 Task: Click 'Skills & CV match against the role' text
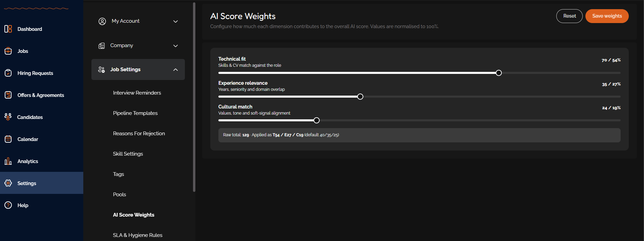pos(250,65)
